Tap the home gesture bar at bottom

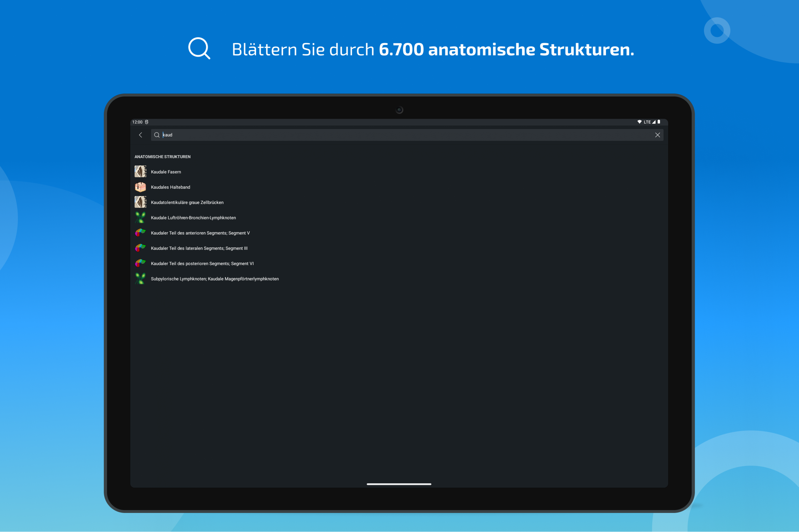(399, 484)
